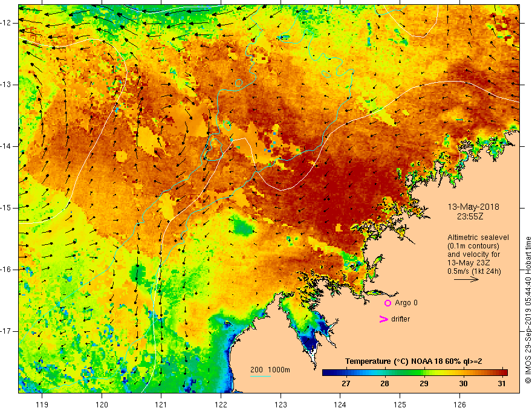Click the longitude label '119'
532x411 pixels.
click(42, 404)
